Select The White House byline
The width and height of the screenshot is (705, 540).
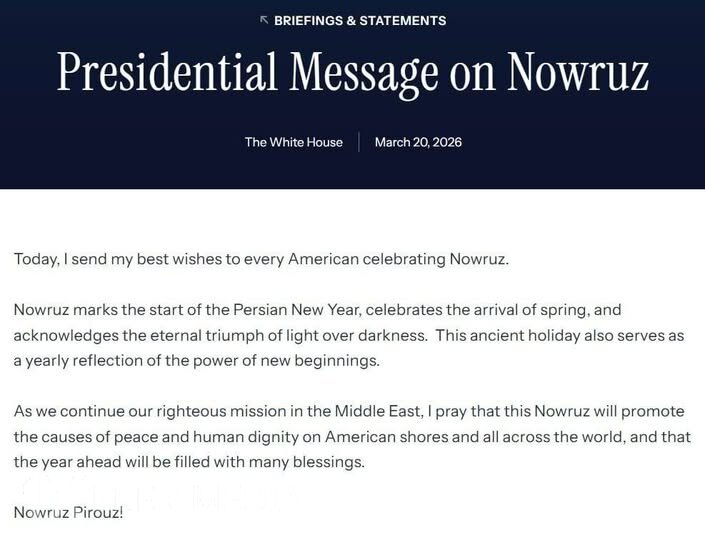[293, 142]
